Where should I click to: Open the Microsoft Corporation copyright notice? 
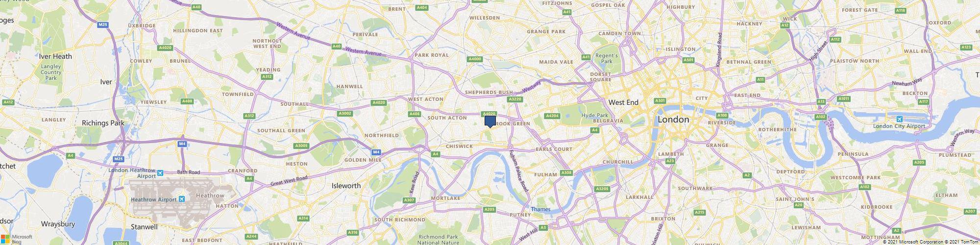click(913, 242)
